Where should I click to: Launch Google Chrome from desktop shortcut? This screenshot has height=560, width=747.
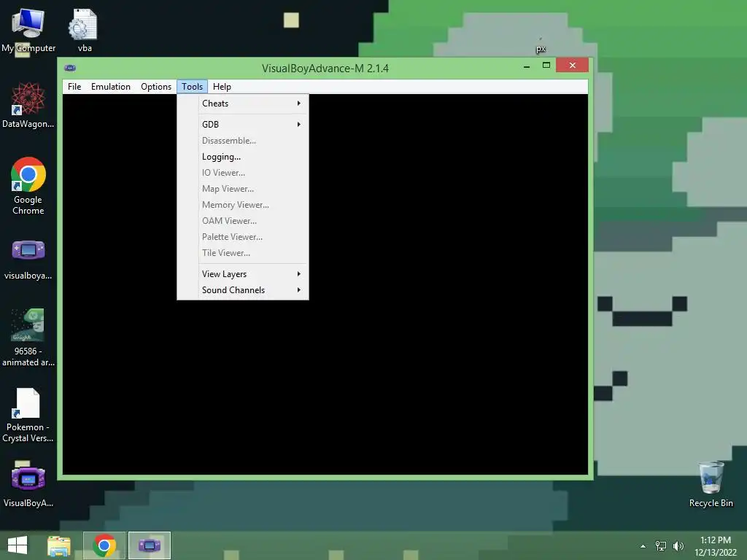point(28,186)
